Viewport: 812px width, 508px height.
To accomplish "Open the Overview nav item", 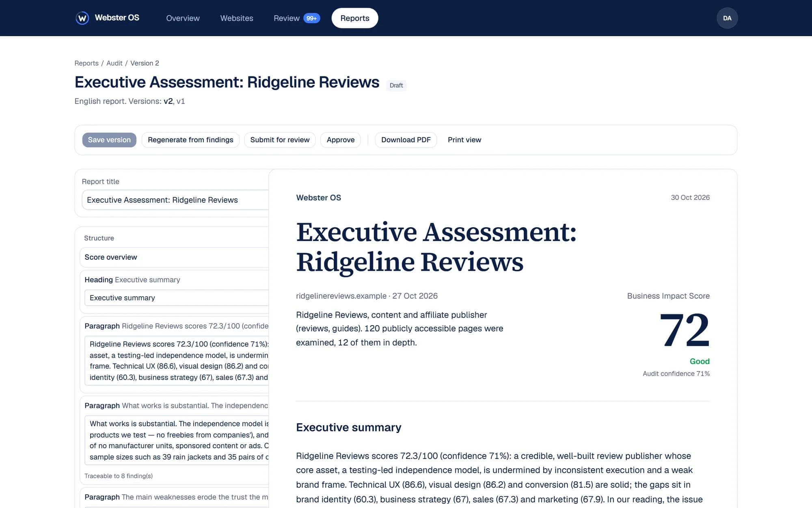I will tap(183, 18).
